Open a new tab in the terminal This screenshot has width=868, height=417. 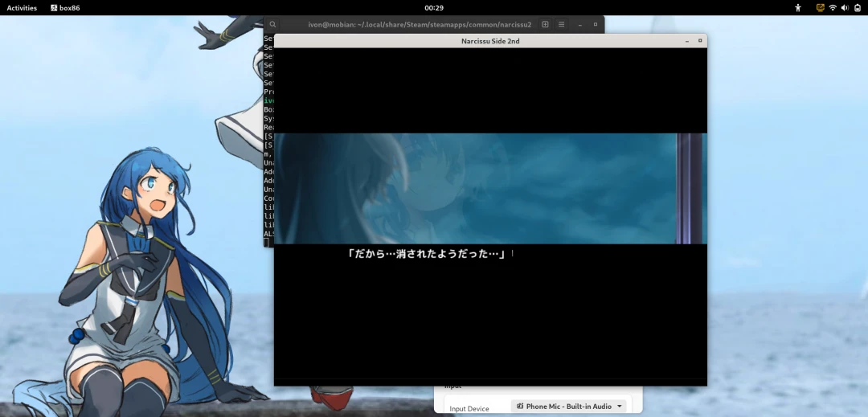(545, 24)
